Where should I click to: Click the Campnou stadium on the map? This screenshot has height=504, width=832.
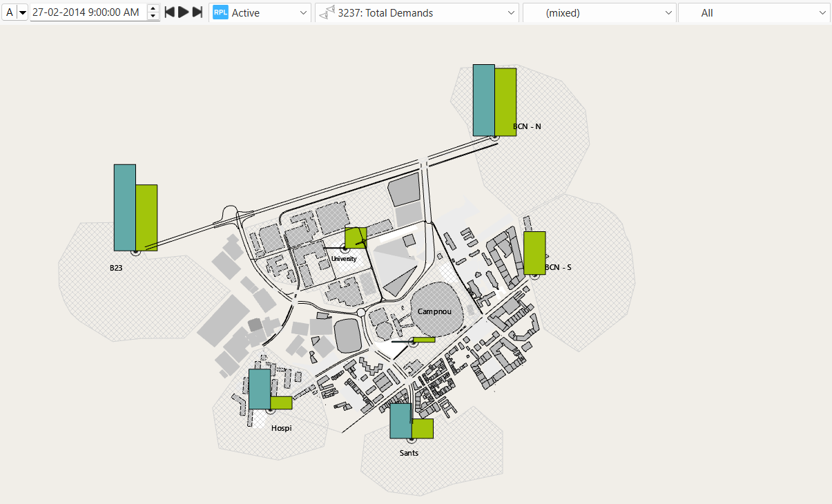(x=434, y=311)
